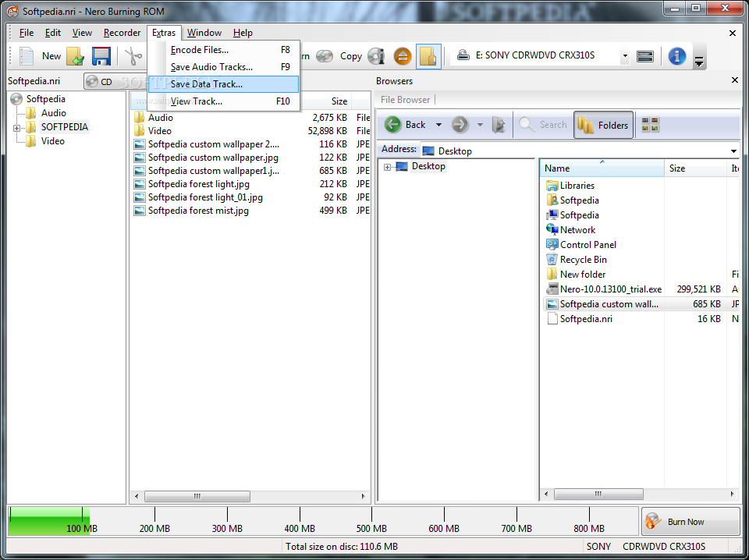Click the New compilation document icon
Viewport: 749px width, 560px height.
click(x=27, y=56)
